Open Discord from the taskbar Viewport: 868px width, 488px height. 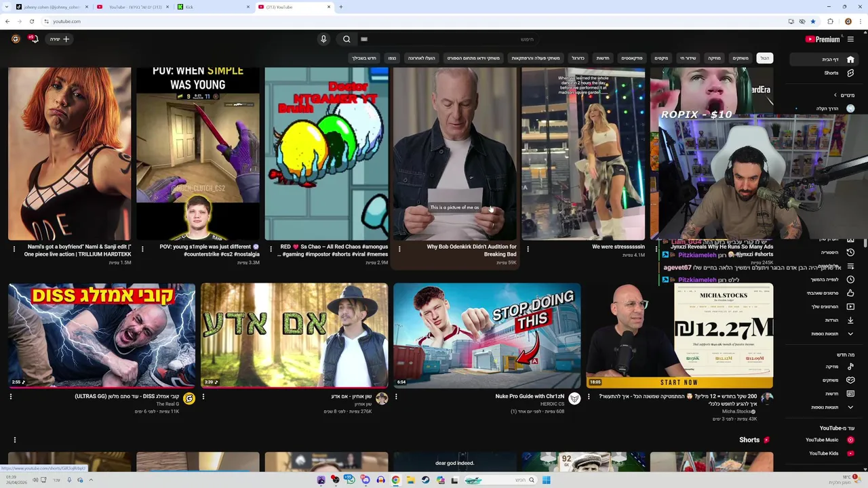(366, 480)
